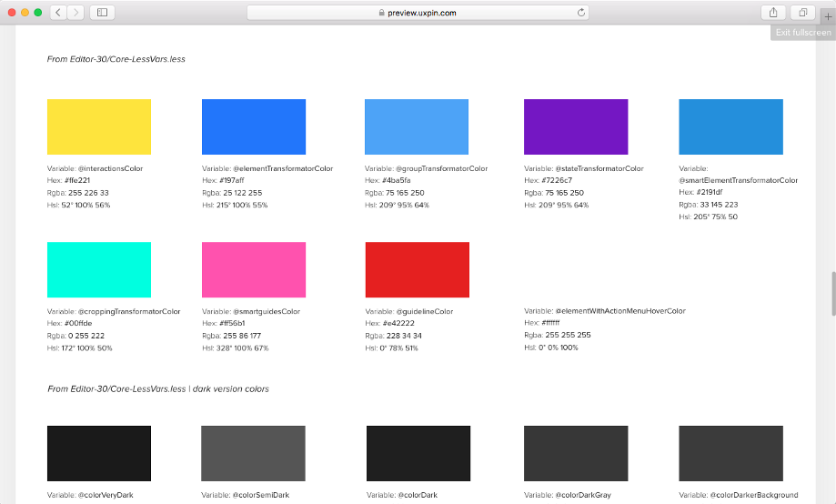Screen dimensions: 836x504
Task: Toggle the Safari sidebar button
Action: coord(101,13)
